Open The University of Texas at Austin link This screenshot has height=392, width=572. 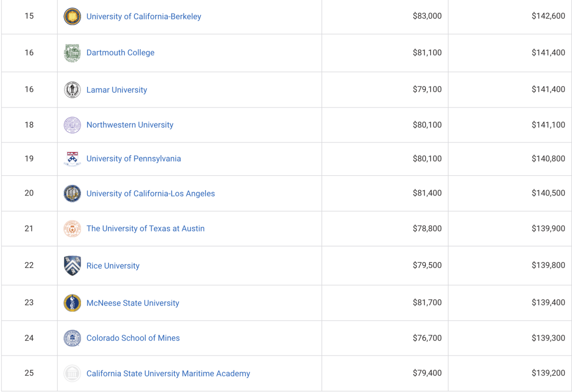pyautogui.click(x=146, y=228)
